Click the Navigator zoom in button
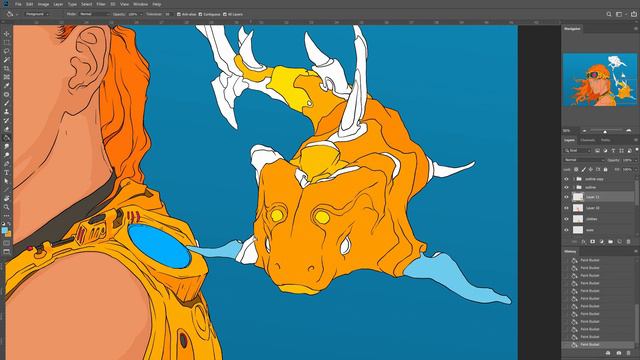The image size is (640, 360). [x=629, y=131]
